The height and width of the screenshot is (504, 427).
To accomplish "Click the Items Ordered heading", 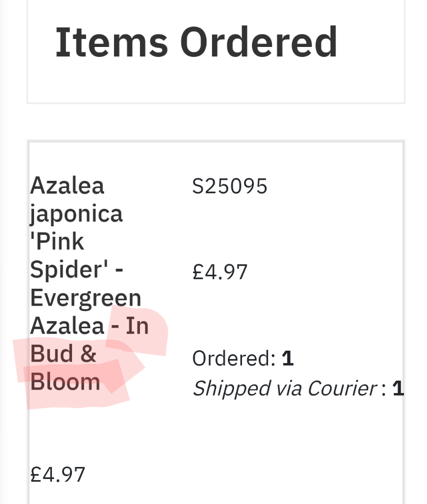I will coord(196,43).
